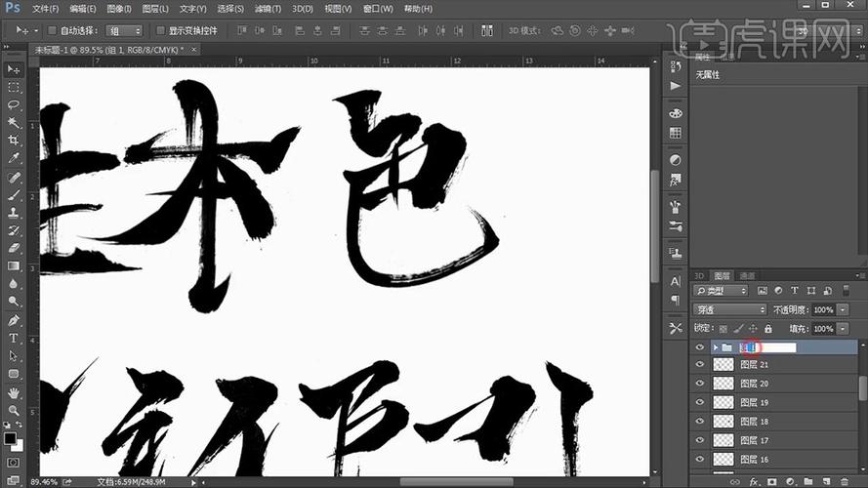This screenshot has width=868, height=488.
Task: Open the 窗口(W) menu
Action: pos(378,9)
